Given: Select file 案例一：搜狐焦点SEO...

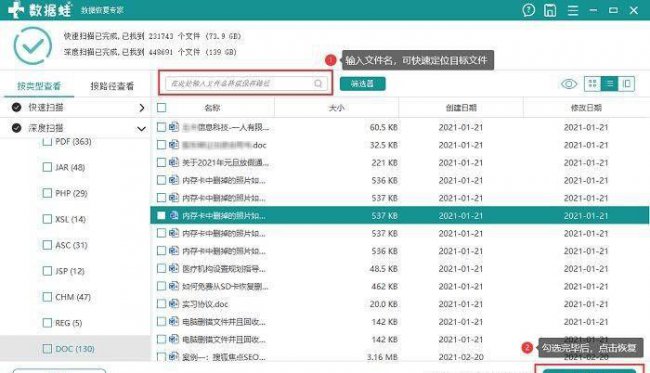Looking at the screenshot, I should click(224, 356).
